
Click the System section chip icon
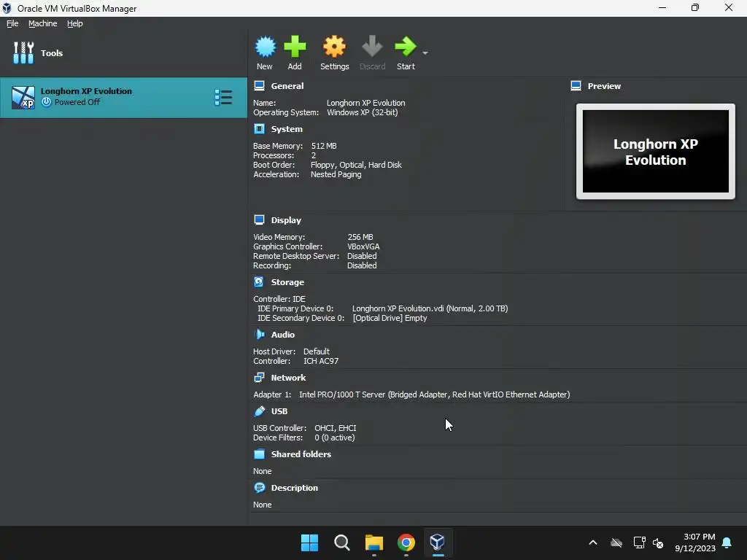[x=259, y=129]
